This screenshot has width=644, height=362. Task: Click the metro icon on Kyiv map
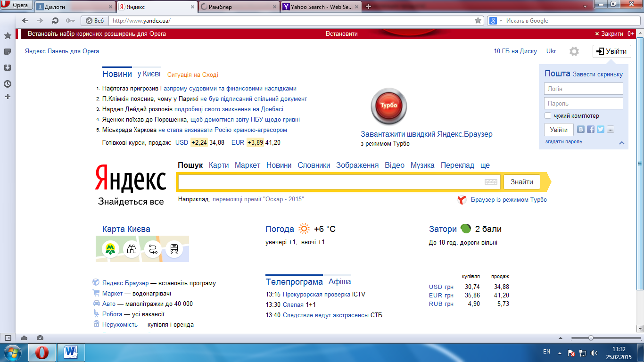(111, 249)
